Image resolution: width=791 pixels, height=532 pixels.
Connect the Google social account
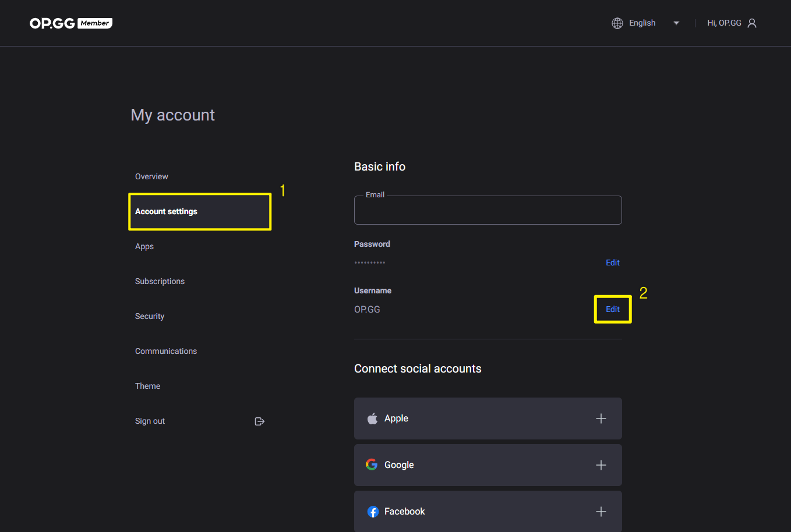(x=488, y=465)
